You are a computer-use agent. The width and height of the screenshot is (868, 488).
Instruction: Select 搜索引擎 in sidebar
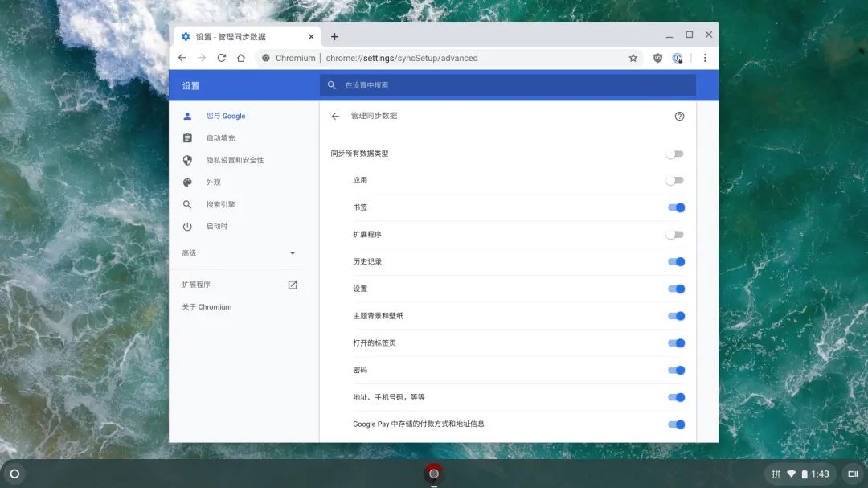click(220, 204)
